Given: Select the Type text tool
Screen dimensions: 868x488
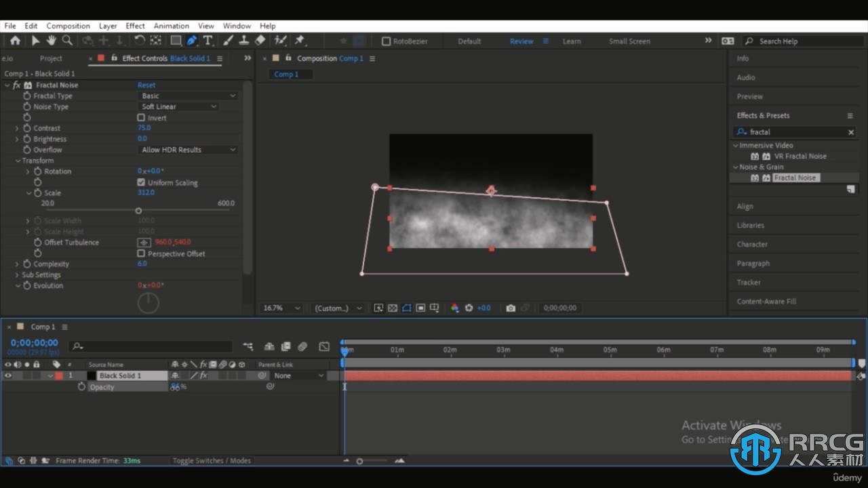Looking at the screenshot, I should click(208, 41).
